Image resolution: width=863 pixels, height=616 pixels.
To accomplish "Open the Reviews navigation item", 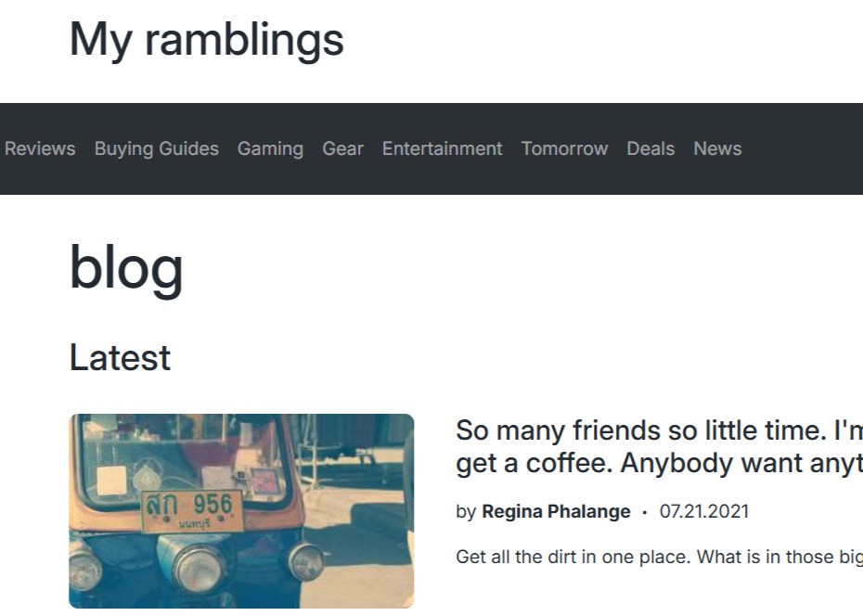I will (x=40, y=148).
